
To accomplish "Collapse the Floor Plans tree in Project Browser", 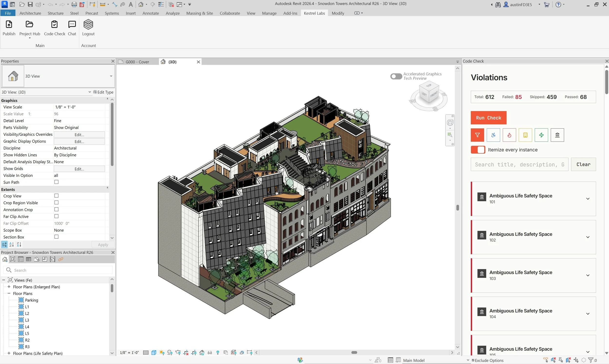I will [9, 293].
